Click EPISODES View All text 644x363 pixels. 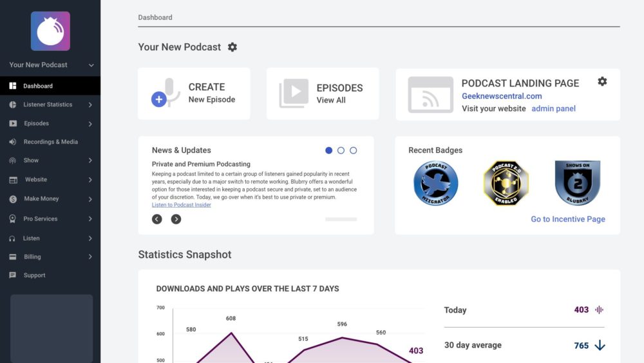pyautogui.click(x=339, y=93)
